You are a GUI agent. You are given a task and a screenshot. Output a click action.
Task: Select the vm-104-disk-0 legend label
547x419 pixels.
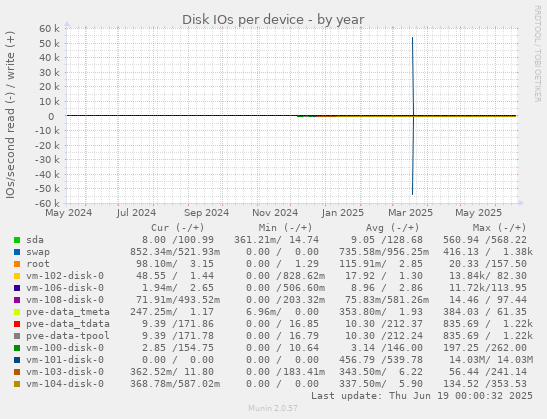pos(65,384)
